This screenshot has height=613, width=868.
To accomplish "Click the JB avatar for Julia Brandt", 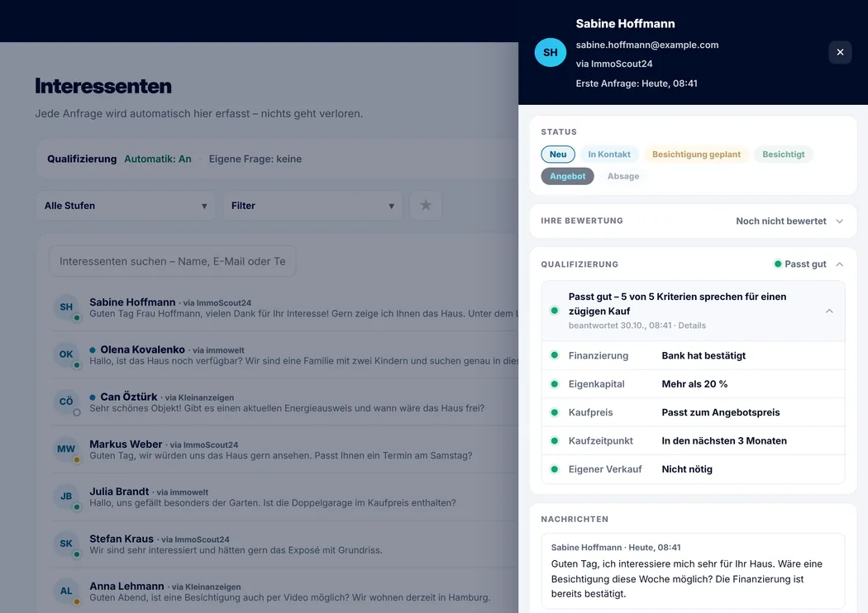I will [x=66, y=497].
